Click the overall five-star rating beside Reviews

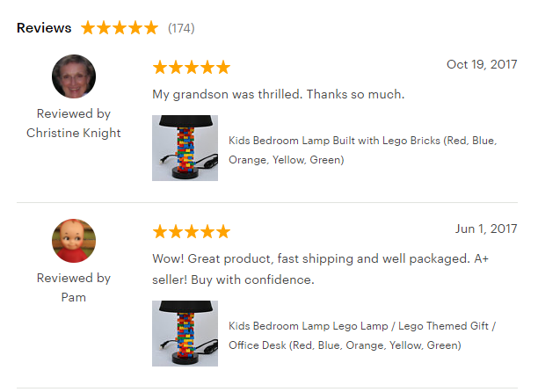tap(119, 28)
